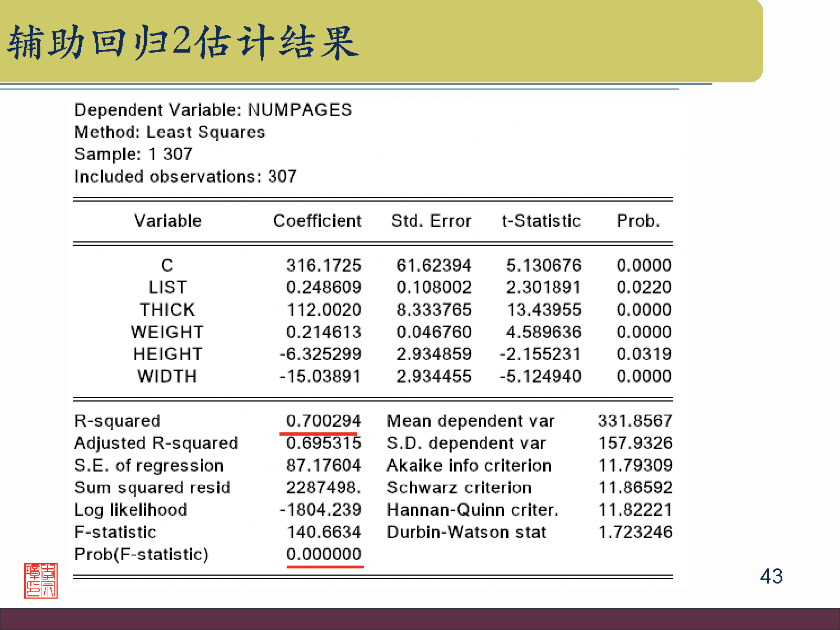
Task: Select the THICK variable row label
Action: click(x=167, y=310)
